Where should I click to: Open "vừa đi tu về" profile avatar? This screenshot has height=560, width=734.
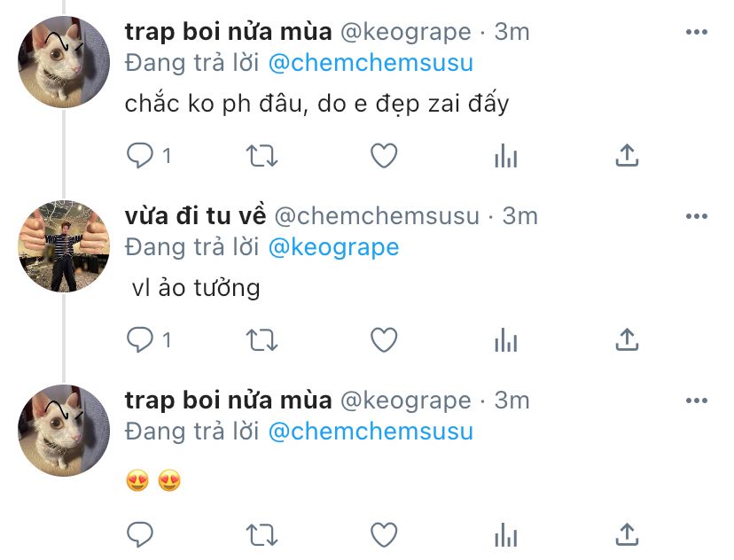tap(63, 246)
